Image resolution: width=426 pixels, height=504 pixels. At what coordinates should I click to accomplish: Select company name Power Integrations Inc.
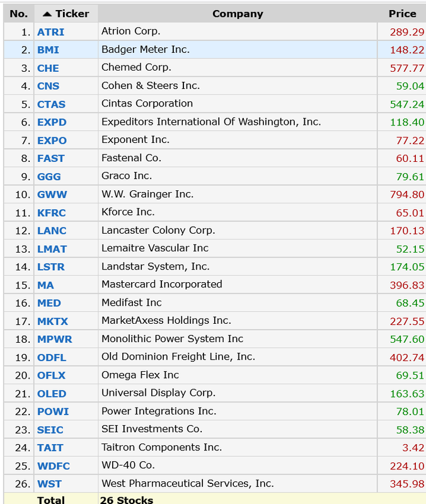click(x=159, y=411)
